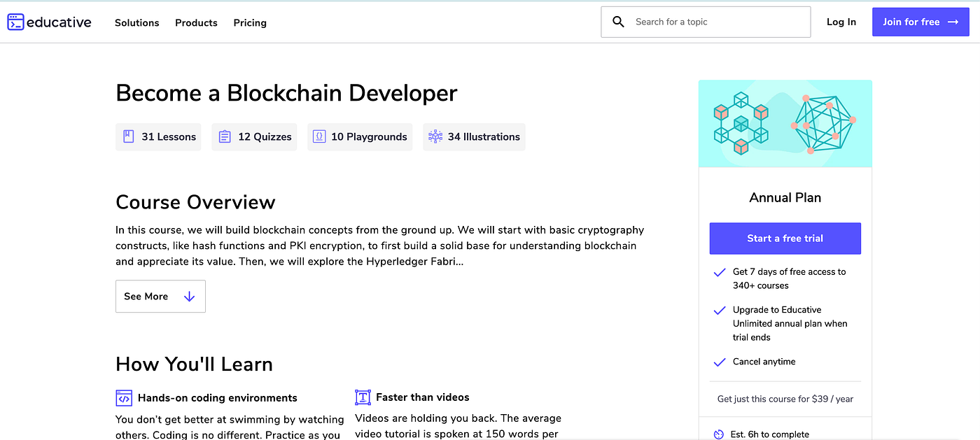
Task: Click the down arrow in See More
Action: pyautogui.click(x=189, y=297)
